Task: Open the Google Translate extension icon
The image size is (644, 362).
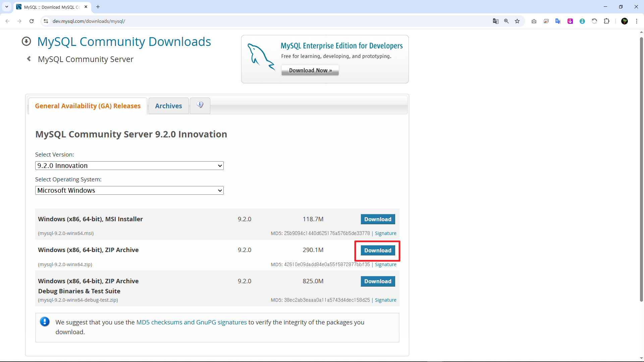Action: tap(558, 21)
